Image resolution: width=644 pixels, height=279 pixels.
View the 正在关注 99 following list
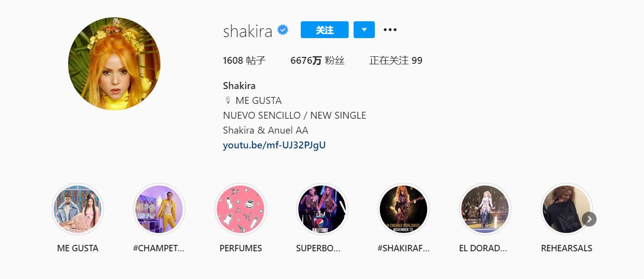pos(396,61)
